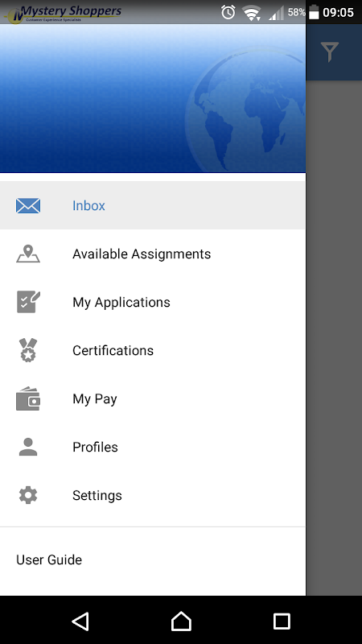Tap the globe header banner image
Screen dimensions: 362x644
153,98
